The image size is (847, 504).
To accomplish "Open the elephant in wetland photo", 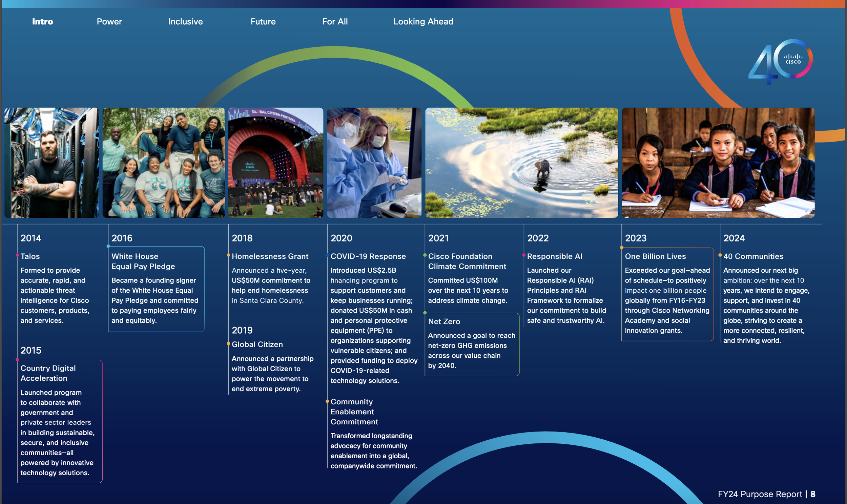I will tap(521, 162).
